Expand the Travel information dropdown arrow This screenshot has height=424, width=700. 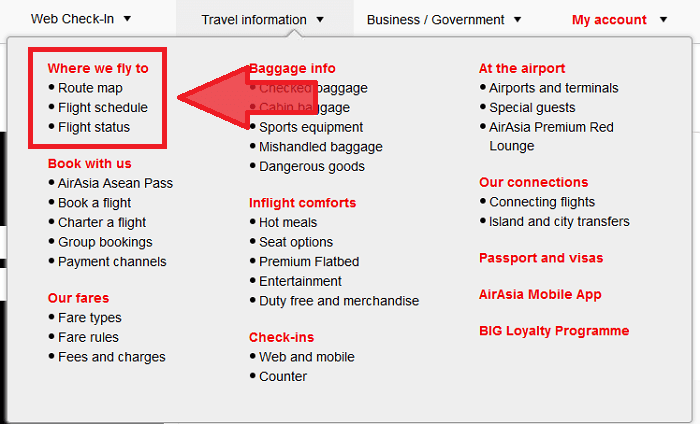(319, 19)
